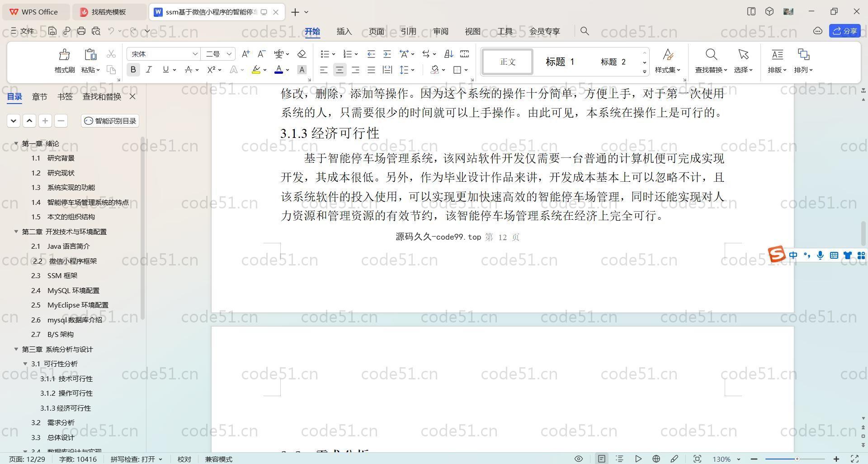Open the 页面 ribbon tab
Image resolution: width=868 pixels, height=464 pixels.
[376, 31]
